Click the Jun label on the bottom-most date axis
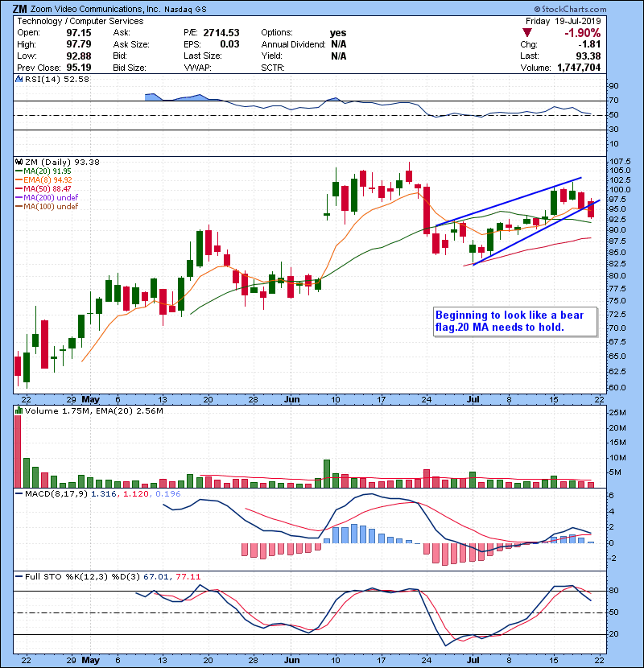Image resolution: width=644 pixels, height=668 pixels. 292,660
